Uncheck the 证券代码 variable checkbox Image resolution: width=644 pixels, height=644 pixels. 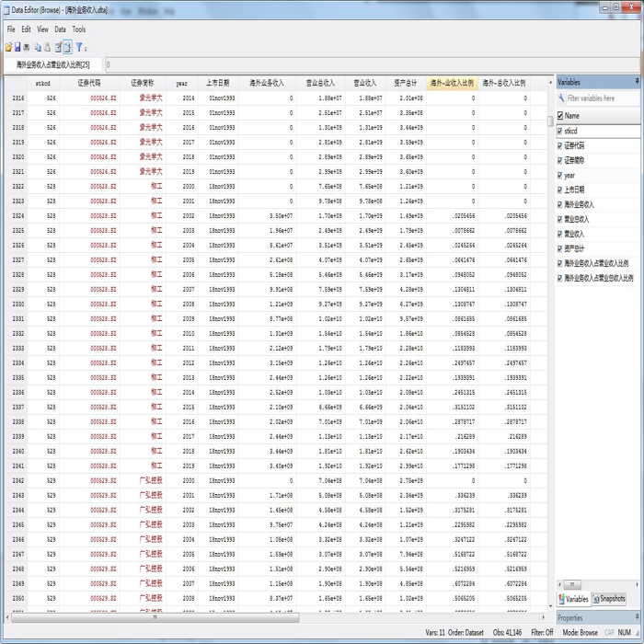[x=559, y=145]
